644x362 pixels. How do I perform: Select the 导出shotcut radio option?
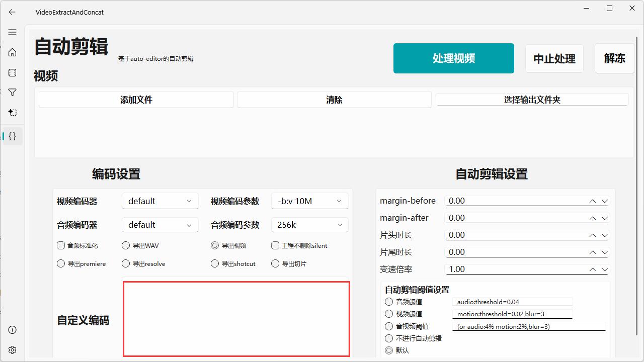pyautogui.click(x=215, y=263)
